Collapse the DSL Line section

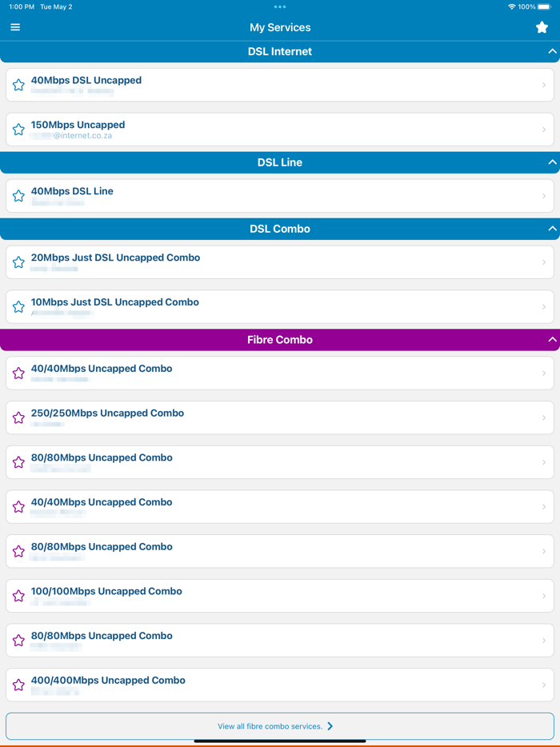[x=552, y=162]
